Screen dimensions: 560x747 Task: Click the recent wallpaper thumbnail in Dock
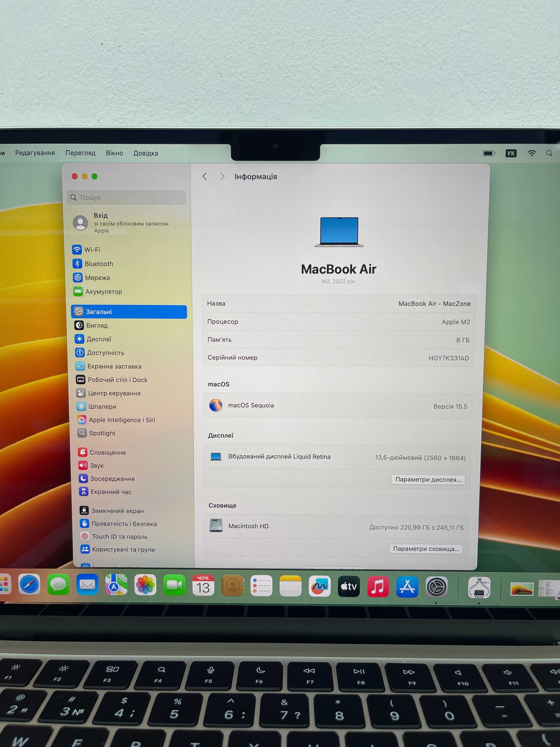tap(521, 589)
